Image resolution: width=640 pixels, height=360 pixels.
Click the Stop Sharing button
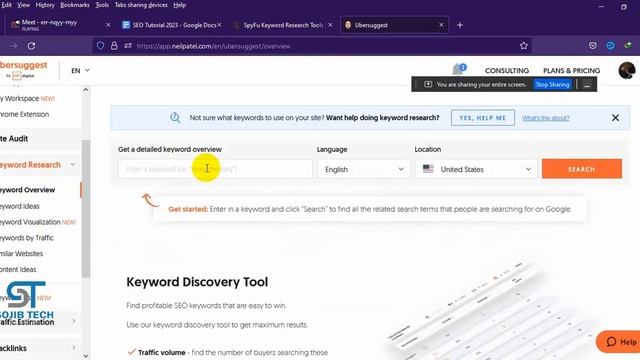pyautogui.click(x=552, y=84)
